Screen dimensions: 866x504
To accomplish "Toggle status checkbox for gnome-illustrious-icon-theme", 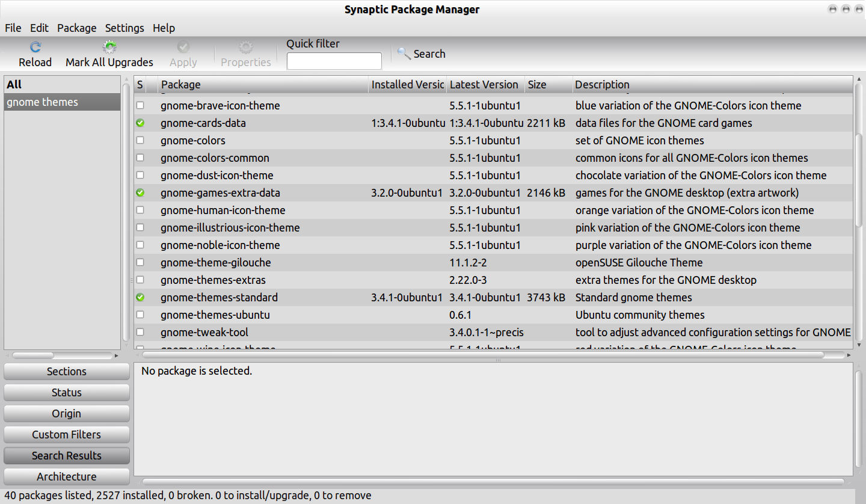I will 140,227.
